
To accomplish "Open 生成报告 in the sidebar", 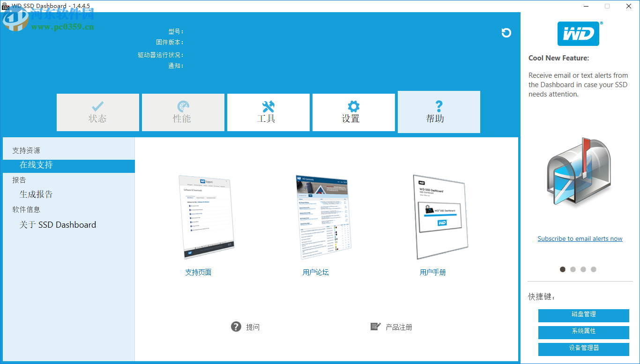I will (x=37, y=194).
